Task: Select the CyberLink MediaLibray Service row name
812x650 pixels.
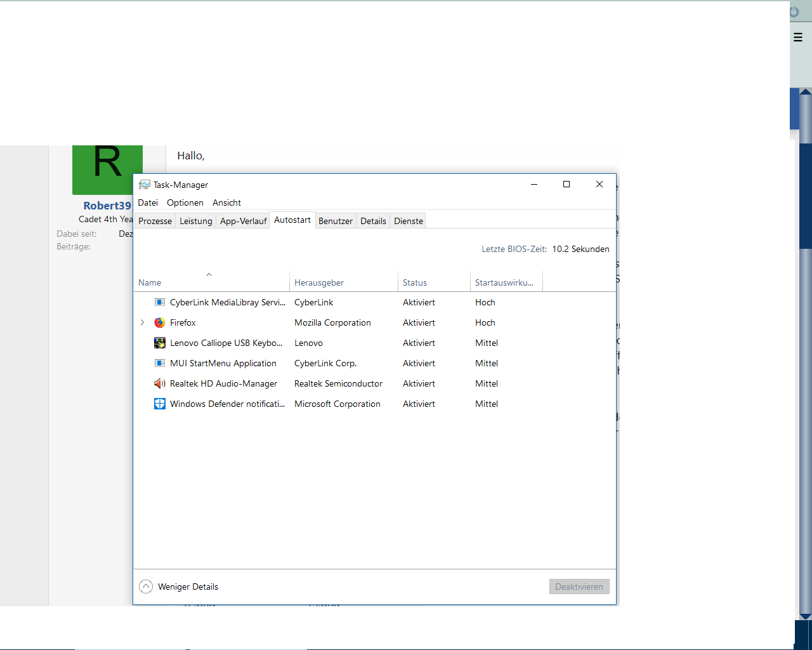Action: tap(228, 302)
